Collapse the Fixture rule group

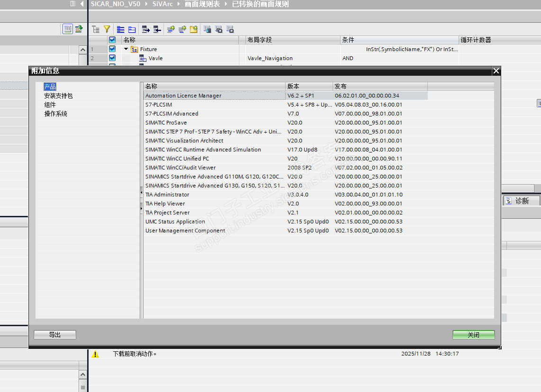[126, 49]
